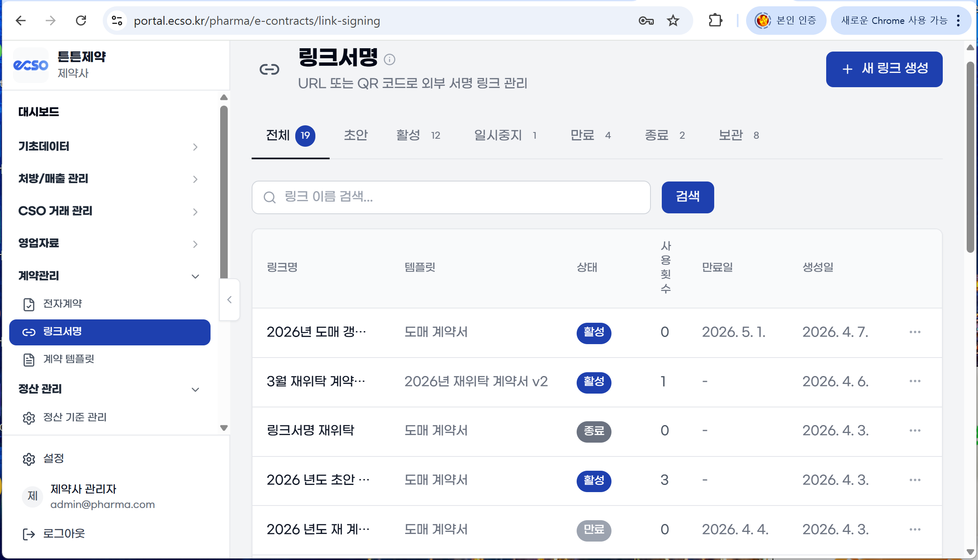Screen dimensions: 978x560
Task: Open the 설정 settings gear
Action: pos(29,459)
